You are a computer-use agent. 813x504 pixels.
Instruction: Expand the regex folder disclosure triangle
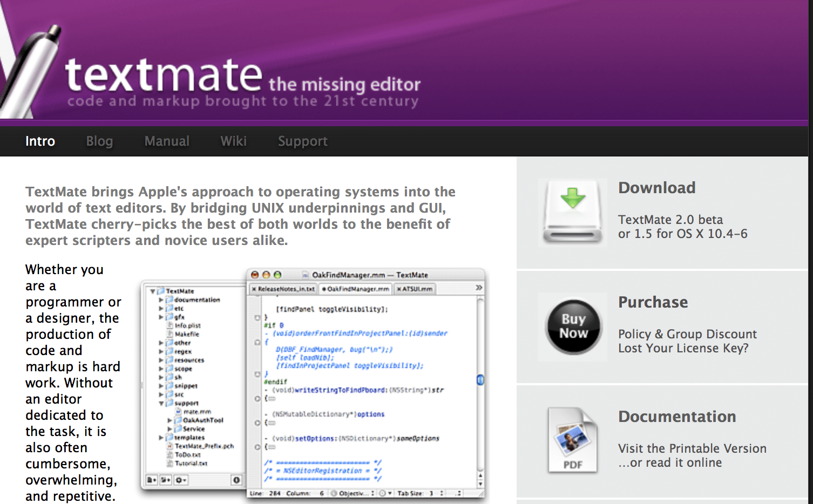[161, 351]
